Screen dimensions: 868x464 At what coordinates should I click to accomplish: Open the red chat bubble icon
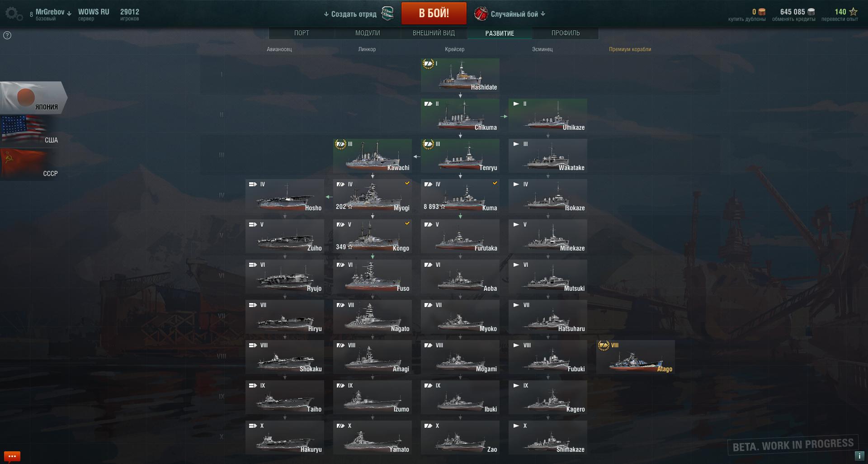(12, 456)
